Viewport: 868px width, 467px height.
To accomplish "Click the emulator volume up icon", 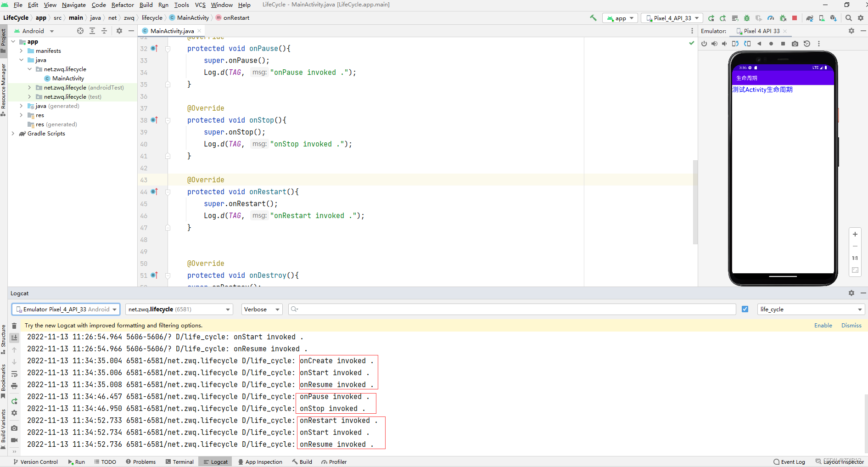I will click(714, 44).
